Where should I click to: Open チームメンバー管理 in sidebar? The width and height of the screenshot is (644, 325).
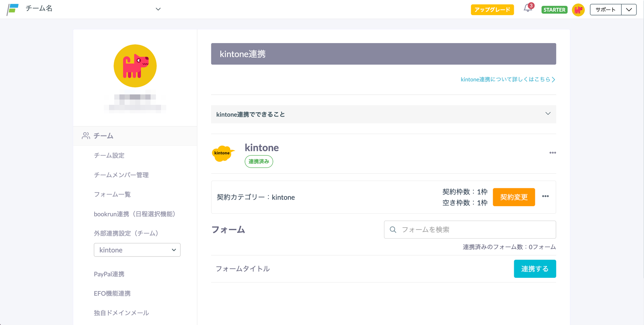(x=121, y=175)
